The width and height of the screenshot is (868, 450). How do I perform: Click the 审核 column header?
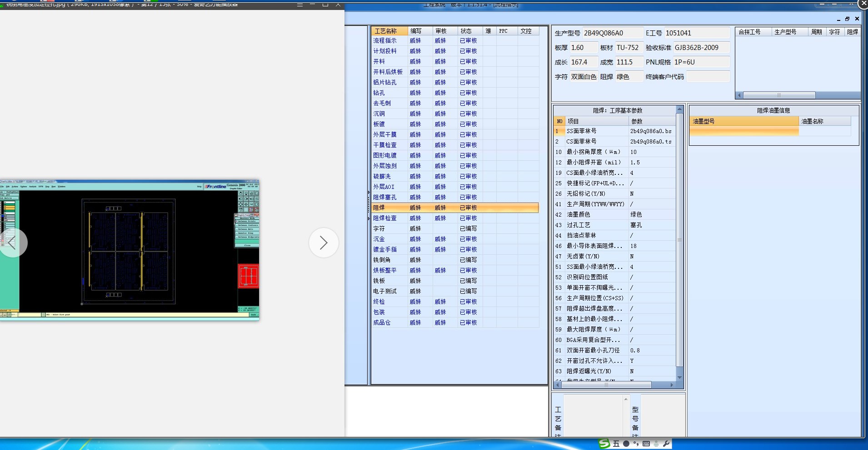(445, 31)
